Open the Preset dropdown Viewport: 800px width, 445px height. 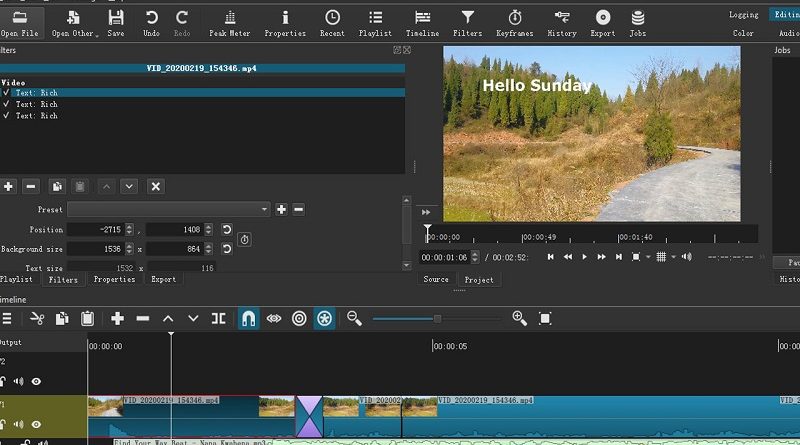click(168, 209)
